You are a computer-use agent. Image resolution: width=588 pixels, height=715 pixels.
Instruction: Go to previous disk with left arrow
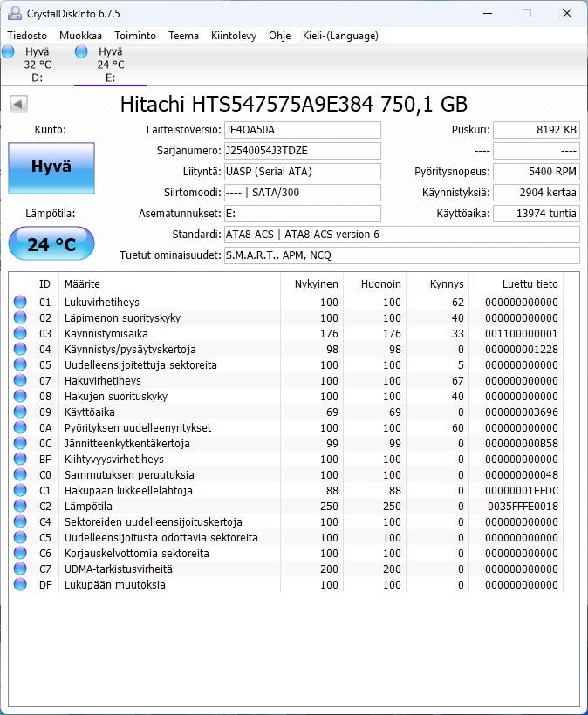coord(18,104)
